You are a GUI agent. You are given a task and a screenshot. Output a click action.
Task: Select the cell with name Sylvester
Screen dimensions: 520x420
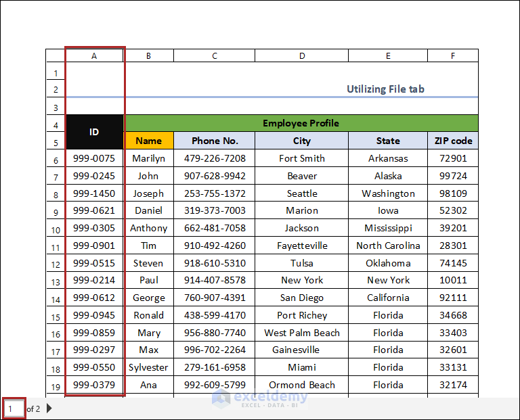coord(149,367)
